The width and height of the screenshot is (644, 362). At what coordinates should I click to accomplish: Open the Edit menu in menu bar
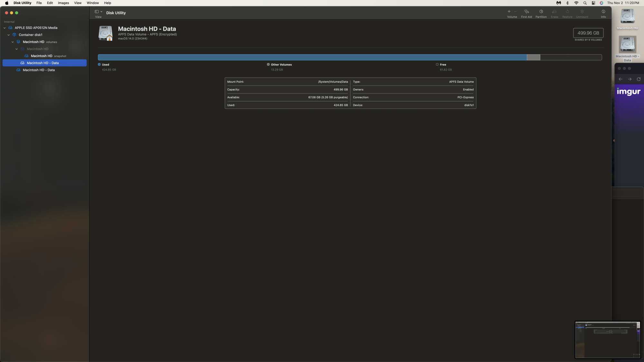tap(49, 3)
